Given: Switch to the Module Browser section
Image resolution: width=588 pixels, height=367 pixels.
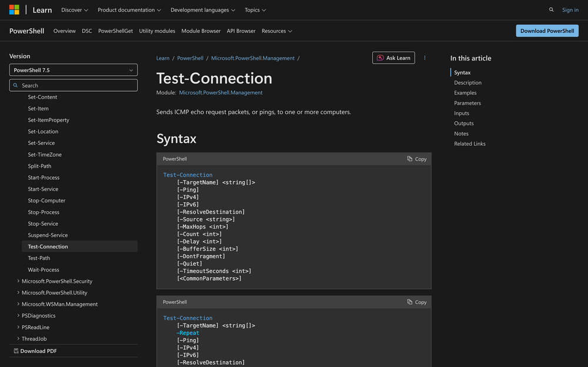Looking at the screenshot, I should pos(201,31).
